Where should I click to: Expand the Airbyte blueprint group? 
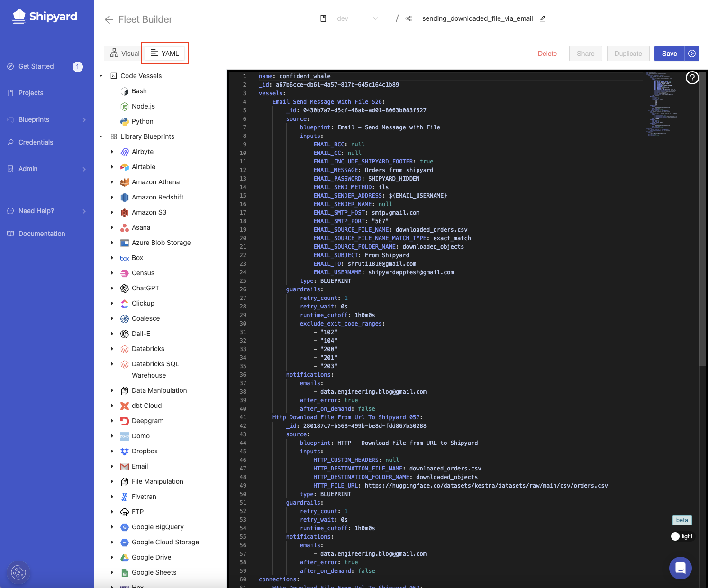pos(112,152)
